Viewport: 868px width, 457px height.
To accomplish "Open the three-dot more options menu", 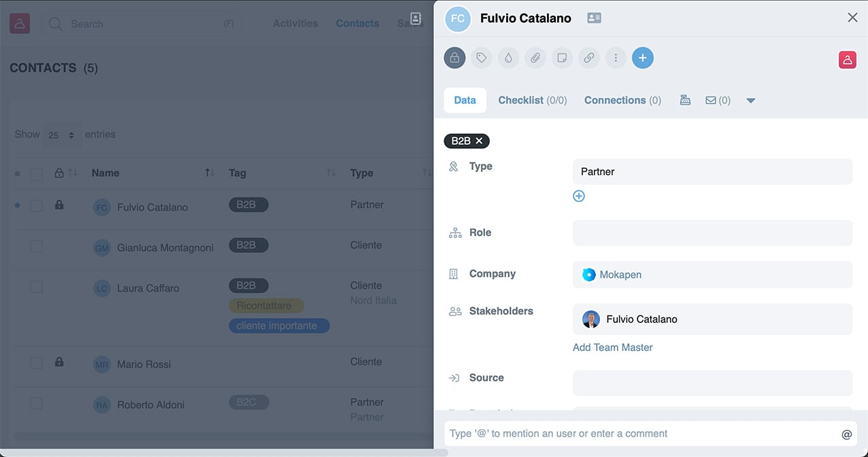I will point(616,58).
